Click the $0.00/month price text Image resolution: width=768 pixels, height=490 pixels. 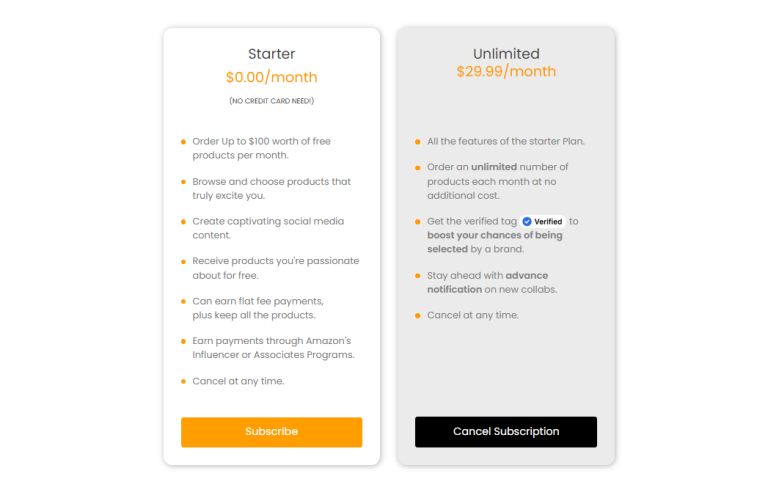click(x=271, y=77)
